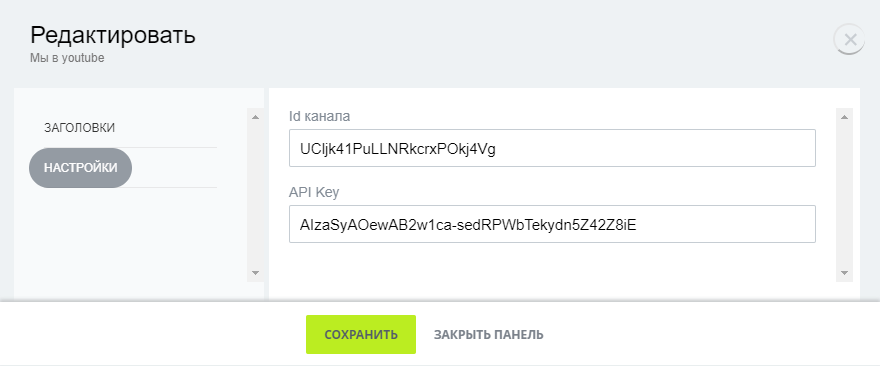The image size is (880, 366).
Task: Focus the API Key input field
Action: point(552,224)
